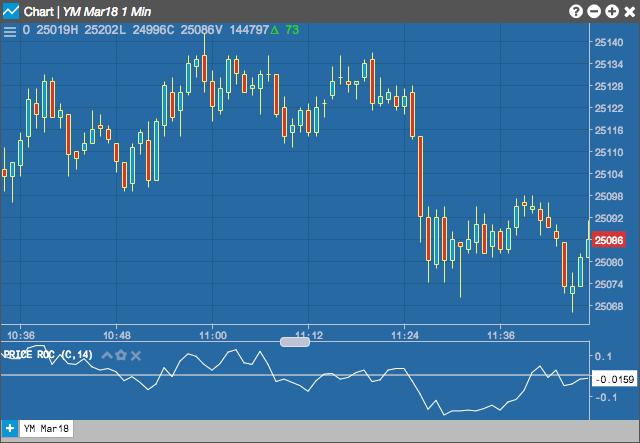
Task: Remove the Price ROC study
Action: click(x=136, y=356)
